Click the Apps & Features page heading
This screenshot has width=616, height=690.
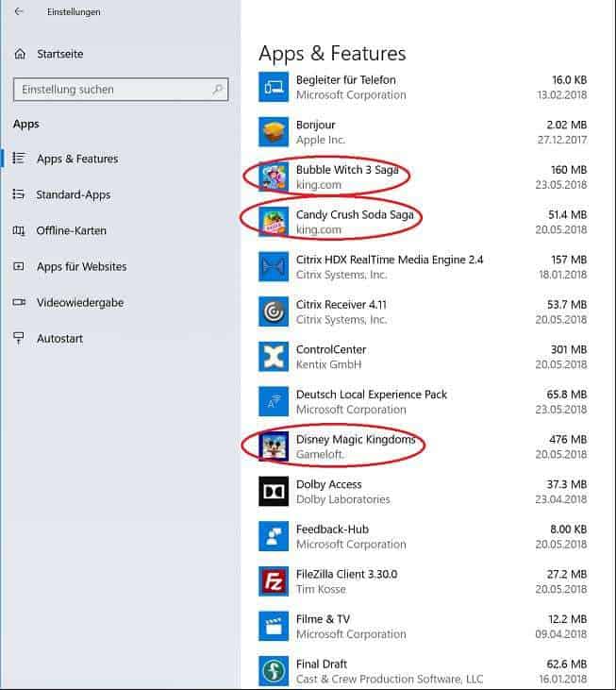[332, 53]
